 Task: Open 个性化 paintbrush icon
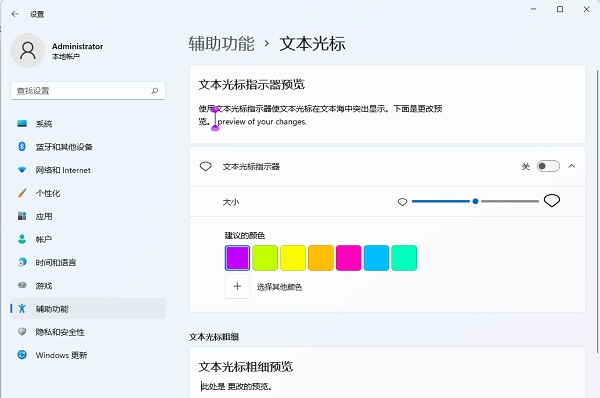[22, 193]
